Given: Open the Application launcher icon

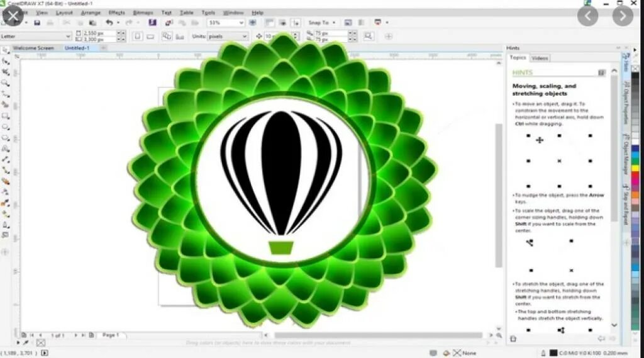Looking at the screenshot, I should pyautogui.click(x=377, y=22).
